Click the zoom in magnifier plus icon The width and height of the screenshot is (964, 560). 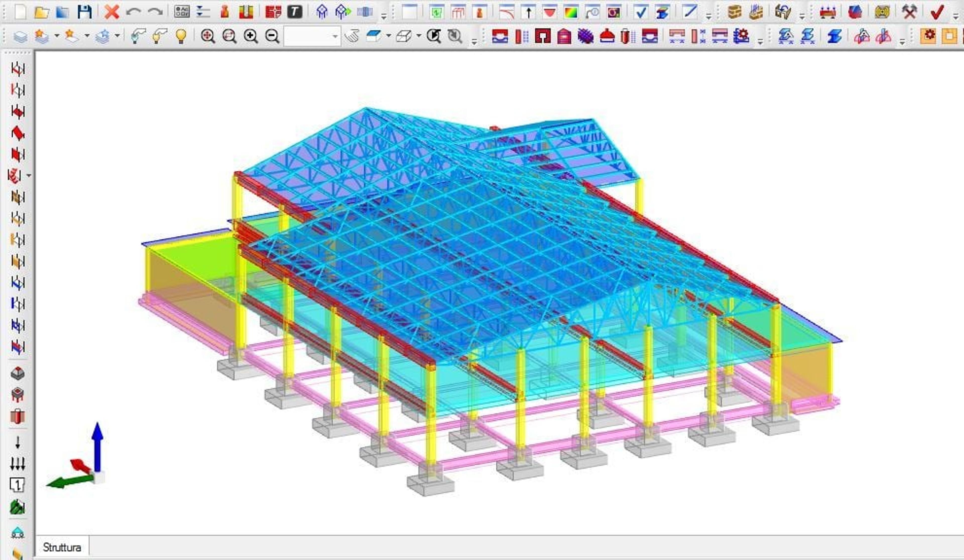click(251, 36)
